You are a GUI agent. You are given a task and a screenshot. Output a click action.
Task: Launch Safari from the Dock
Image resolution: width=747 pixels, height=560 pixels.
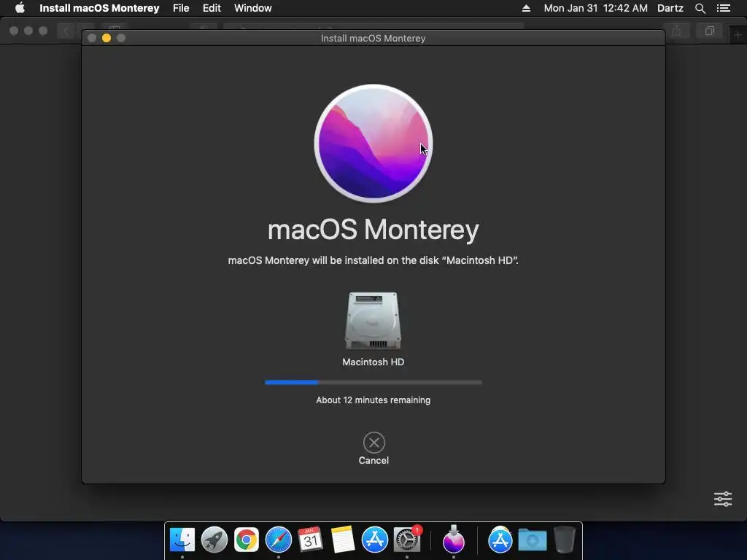coord(278,540)
